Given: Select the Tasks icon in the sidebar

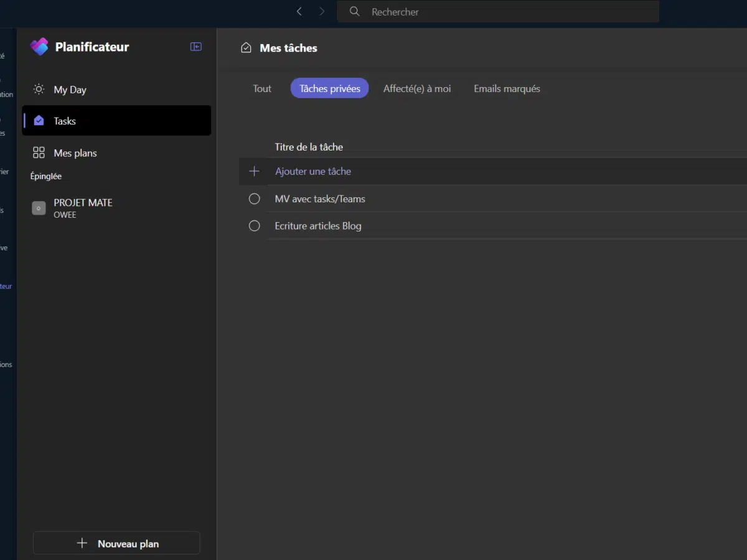Looking at the screenshot, I should click(x=39, y=121).
